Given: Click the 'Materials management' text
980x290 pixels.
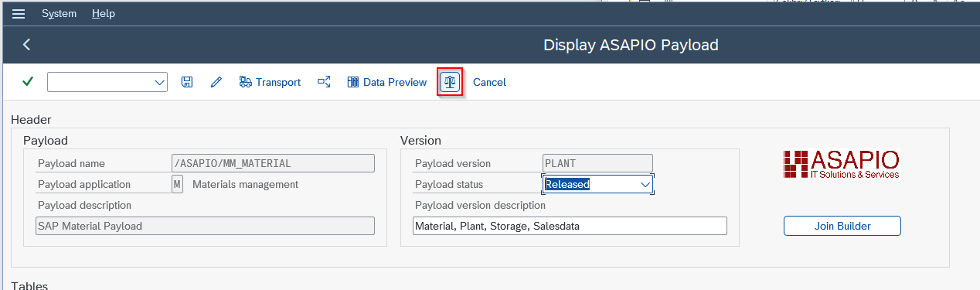Looking at the screenshot, I should pyautogui.click(x=245, y=184).
